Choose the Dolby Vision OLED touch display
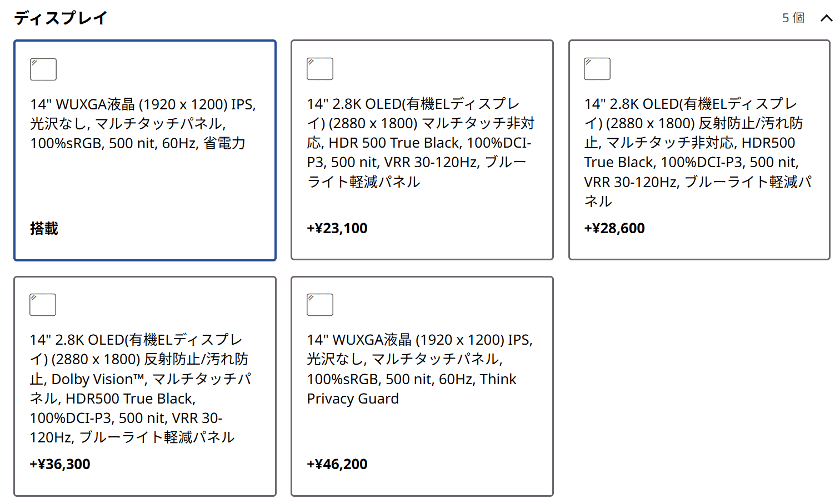Screen dimensions: 835x504 [x=144, y=386]
